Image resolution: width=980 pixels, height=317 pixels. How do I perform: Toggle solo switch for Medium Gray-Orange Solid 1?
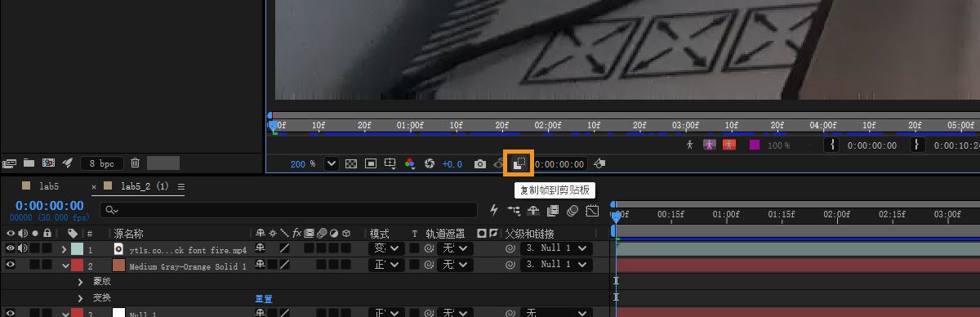click(x=35, y=266)
